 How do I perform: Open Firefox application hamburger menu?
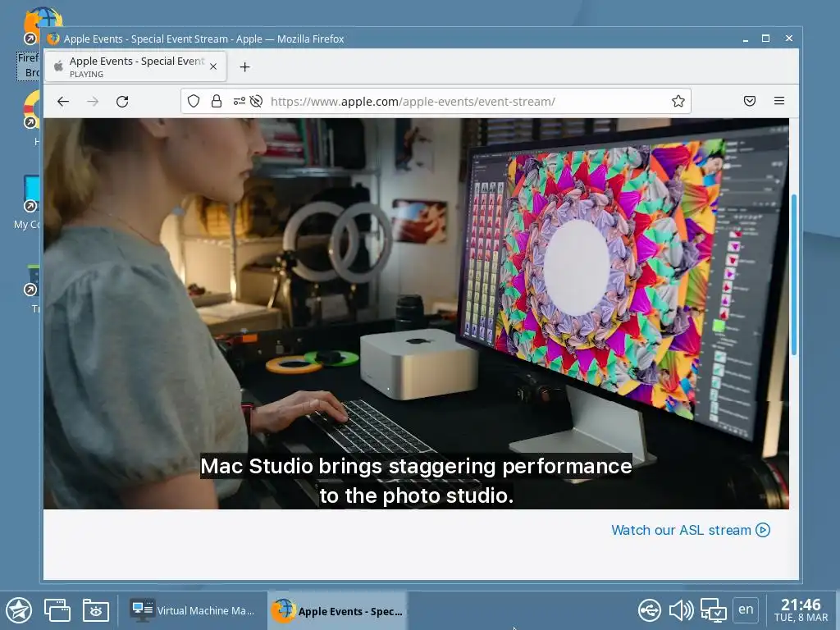(779, 101)
